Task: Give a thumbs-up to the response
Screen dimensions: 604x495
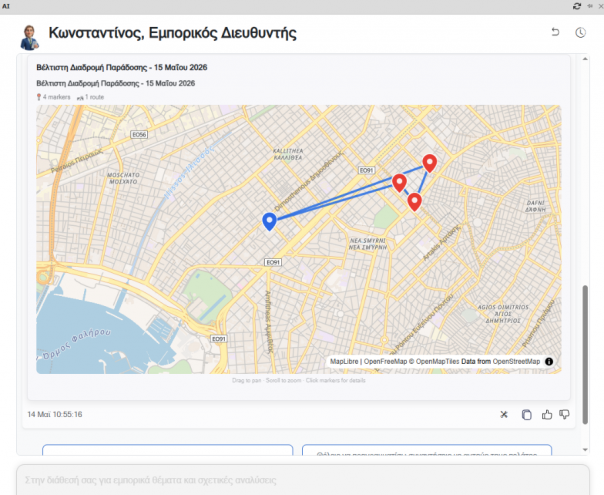Action: (x=547, y=414)
